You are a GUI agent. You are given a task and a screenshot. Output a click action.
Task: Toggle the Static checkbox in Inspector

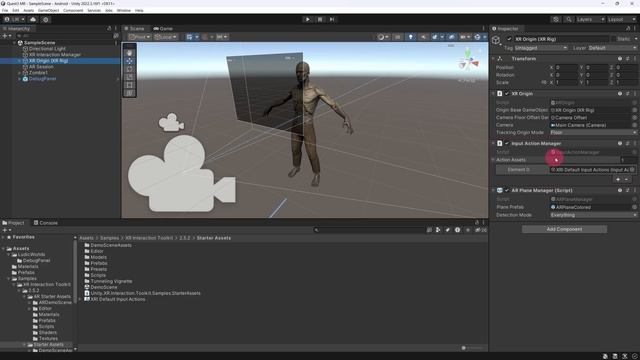(x=613, y=39)
